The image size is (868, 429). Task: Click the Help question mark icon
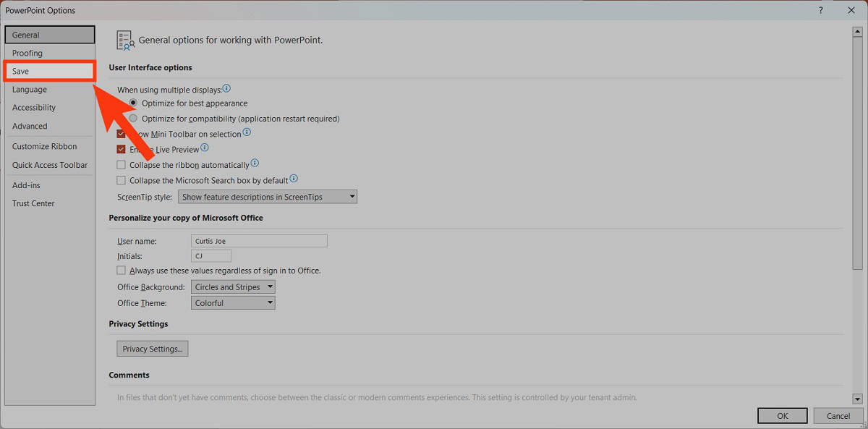(x=820, y=10)
